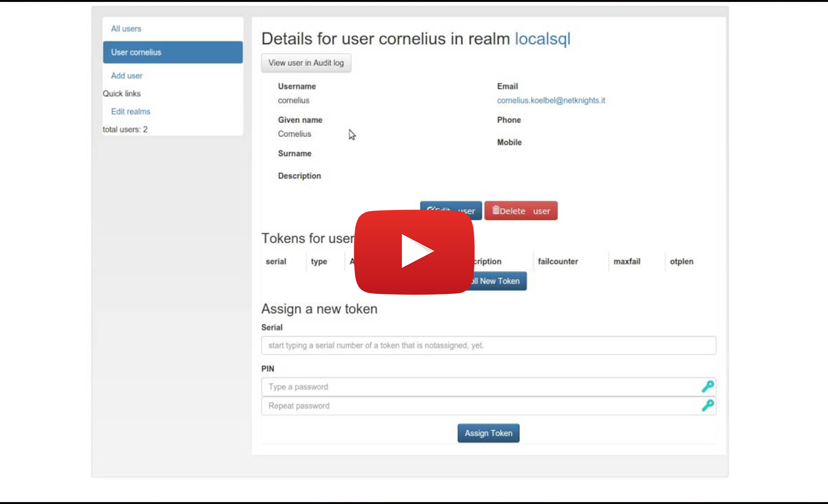This screenshot has width=828, height=504.
Task: Play the video with the red play button
Action: [414, 251]
